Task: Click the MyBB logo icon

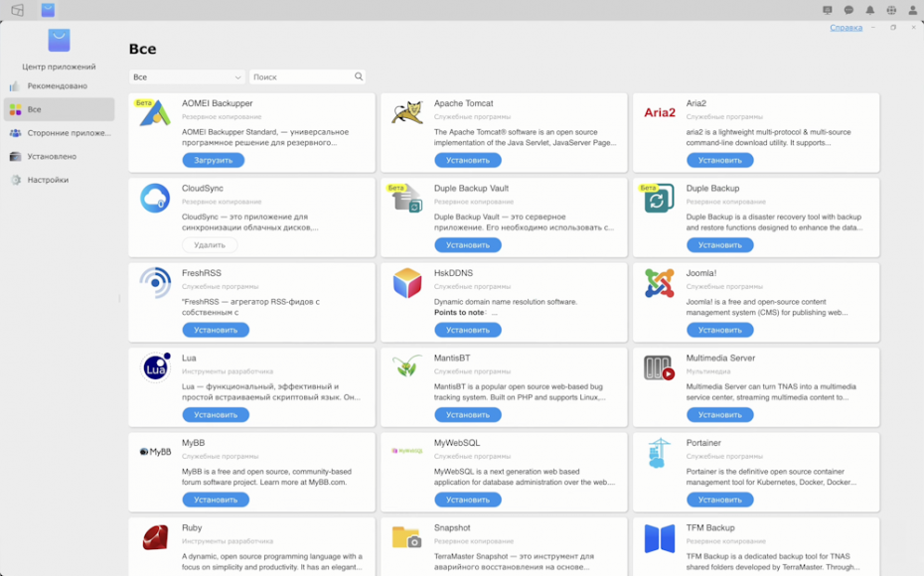Action: click(155, 452)
